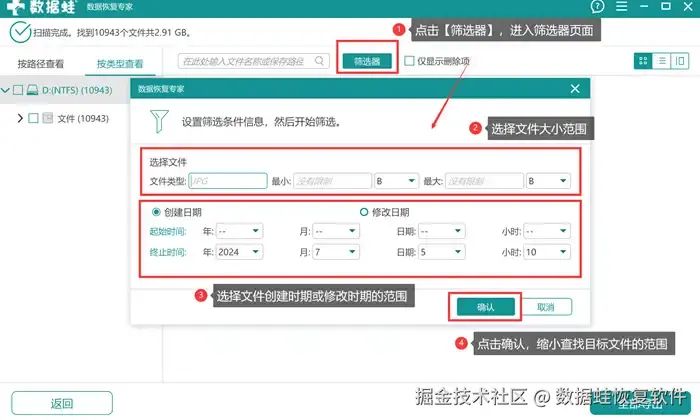The width and height of the screenshot is (700, 420).
Task: Switch to 按路径查看 tab
Action: coord(41,64)
